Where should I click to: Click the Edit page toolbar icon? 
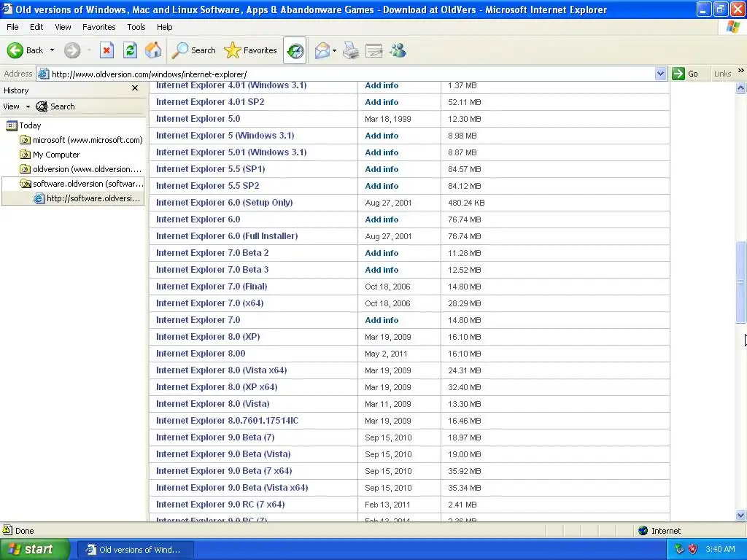point(374,50)
